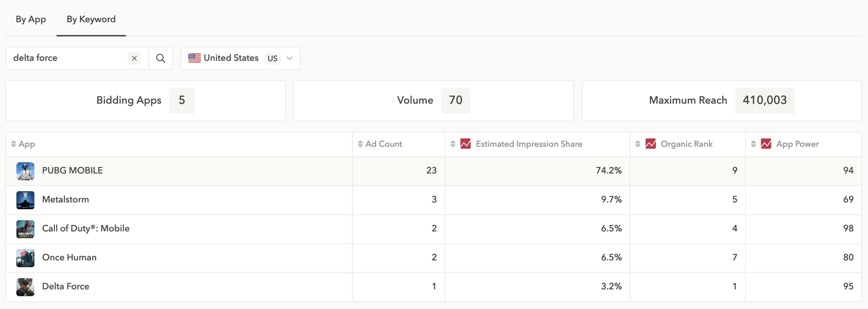This screenshot has width=868, height=309.
Task: Click the Ad Count header label
Action: tap(384, 144)
